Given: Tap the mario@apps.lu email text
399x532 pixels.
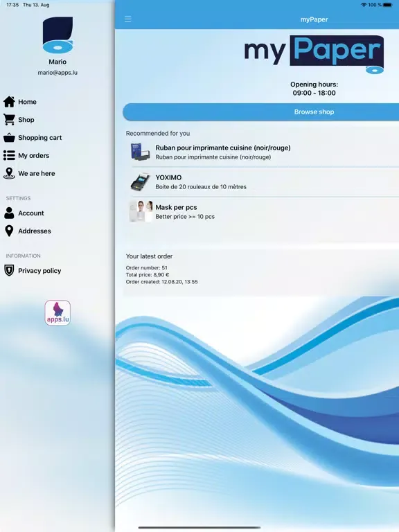Looking at the screenshot, I should pyautogui.click(x=57, y=73).
